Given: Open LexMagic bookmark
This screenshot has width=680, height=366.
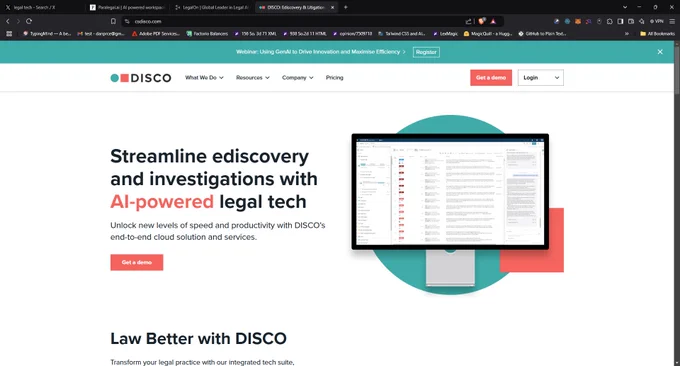Looking at the screenshot, I should [x=445, y=34].
